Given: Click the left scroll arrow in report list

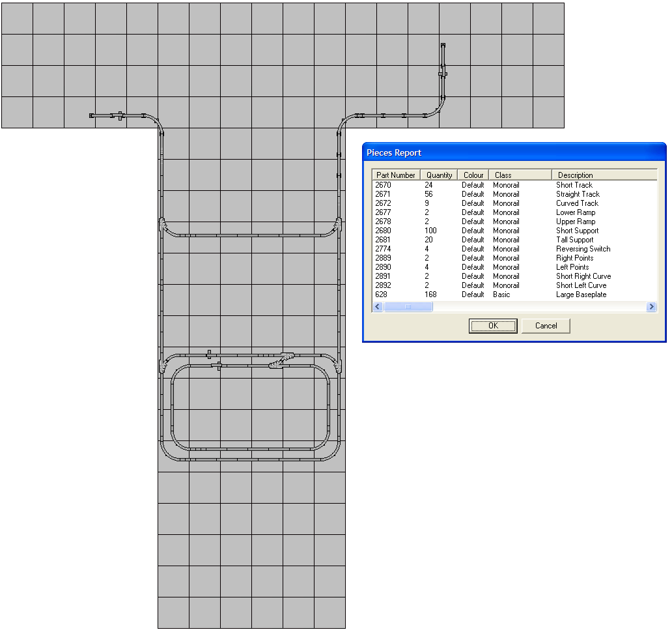Looking at the screenshot, I should pyautogui.click(x=378, y=307).
